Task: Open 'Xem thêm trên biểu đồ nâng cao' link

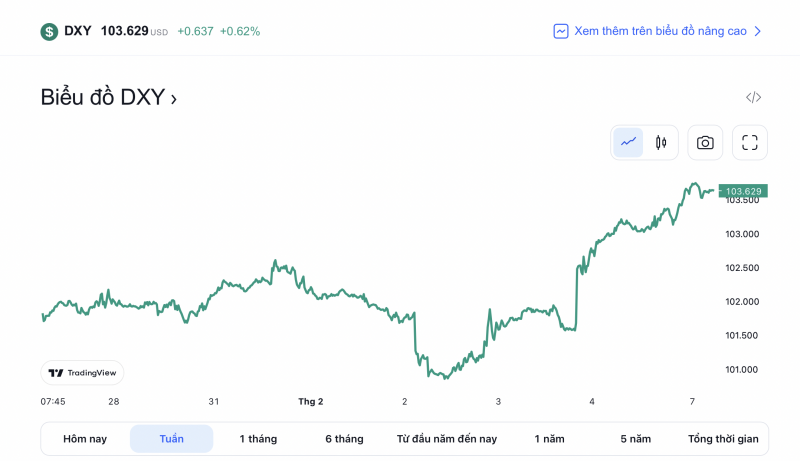Action: pos(660,31)
